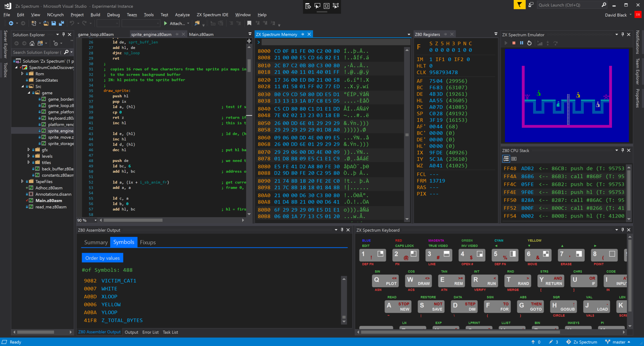Click the Open File toolbar icon
This screenshot has height=346, width=644.
(x=46, y=23)
